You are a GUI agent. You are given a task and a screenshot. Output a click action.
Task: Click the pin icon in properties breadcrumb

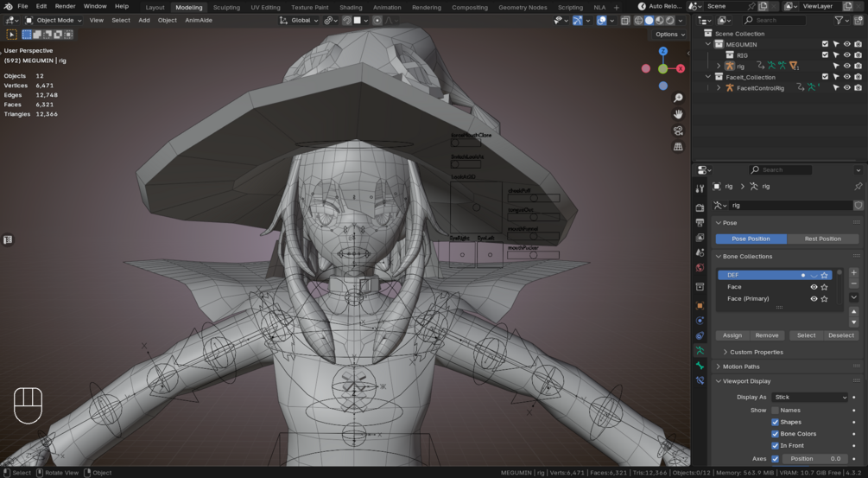[x=858, y=187]
